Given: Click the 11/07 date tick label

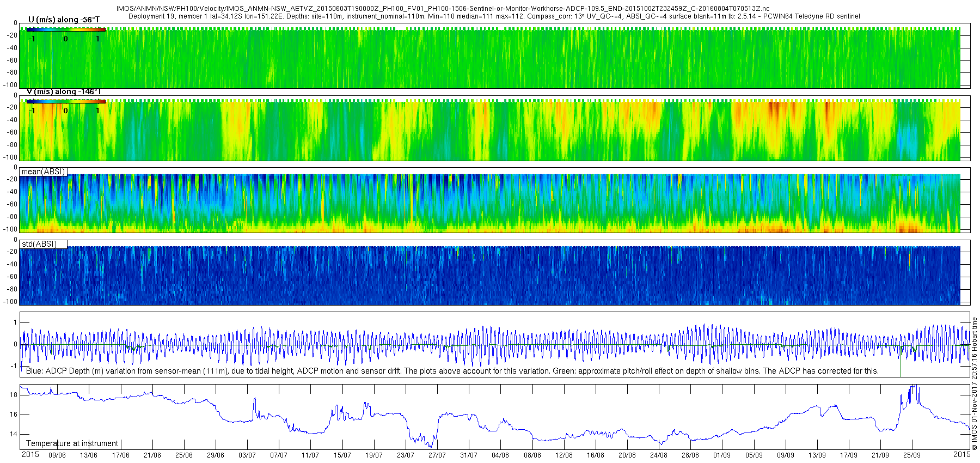Looking at the screenshot, I should 310,455.
